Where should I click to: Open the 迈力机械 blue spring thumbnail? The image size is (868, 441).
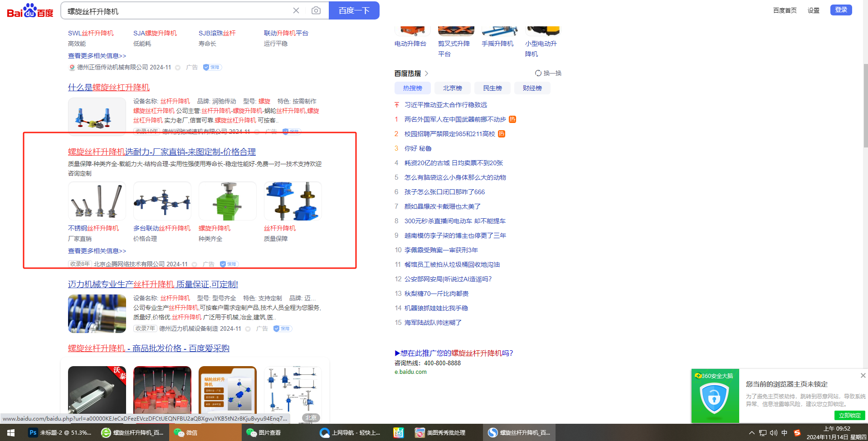[97, 314]
